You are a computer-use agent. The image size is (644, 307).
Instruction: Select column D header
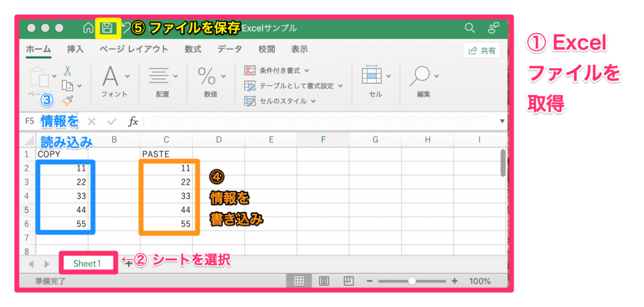click(218, 140)
